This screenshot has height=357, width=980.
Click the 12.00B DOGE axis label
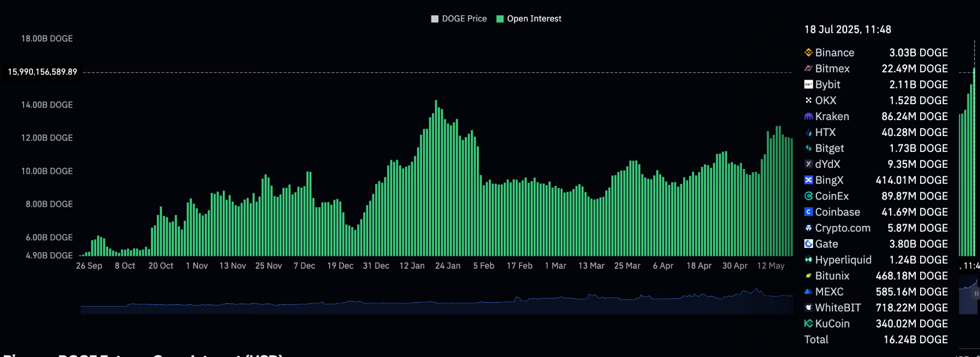(47, 138)
